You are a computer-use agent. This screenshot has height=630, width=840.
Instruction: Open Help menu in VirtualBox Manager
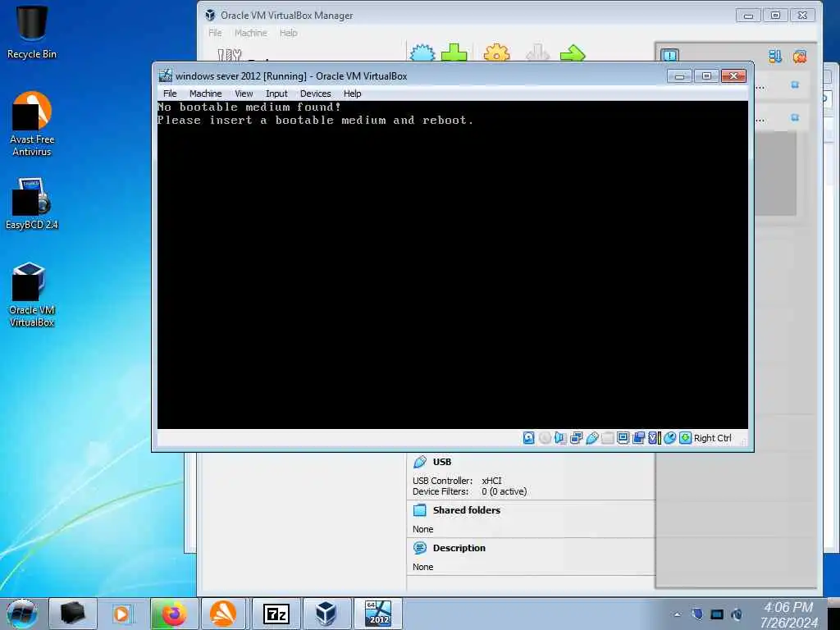(288, 33)
